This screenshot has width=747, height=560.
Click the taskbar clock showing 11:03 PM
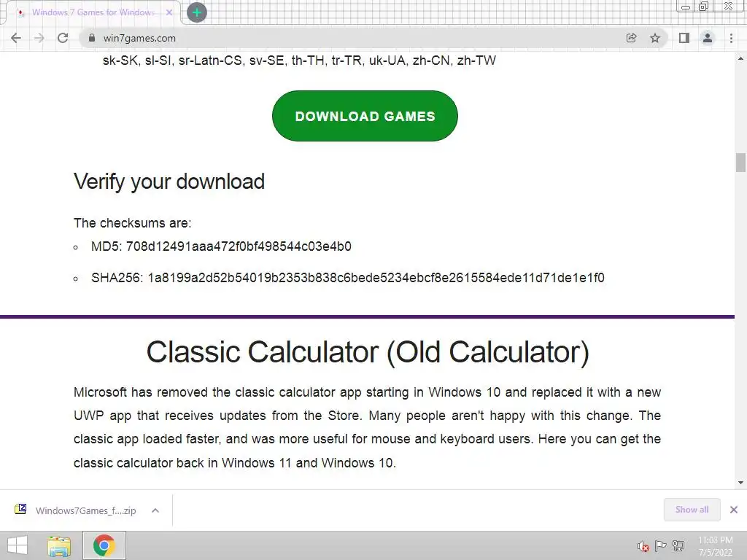tap(715, 545)
